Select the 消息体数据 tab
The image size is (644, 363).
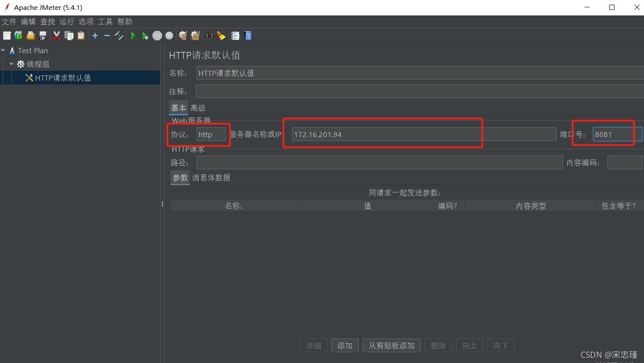211,177
